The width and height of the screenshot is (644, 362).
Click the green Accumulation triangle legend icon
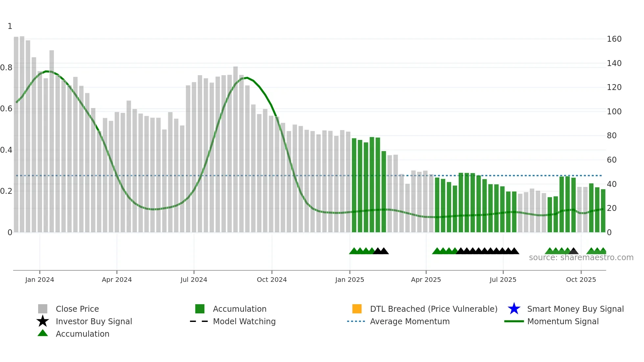pyautogui.click(x=43, y=333)
